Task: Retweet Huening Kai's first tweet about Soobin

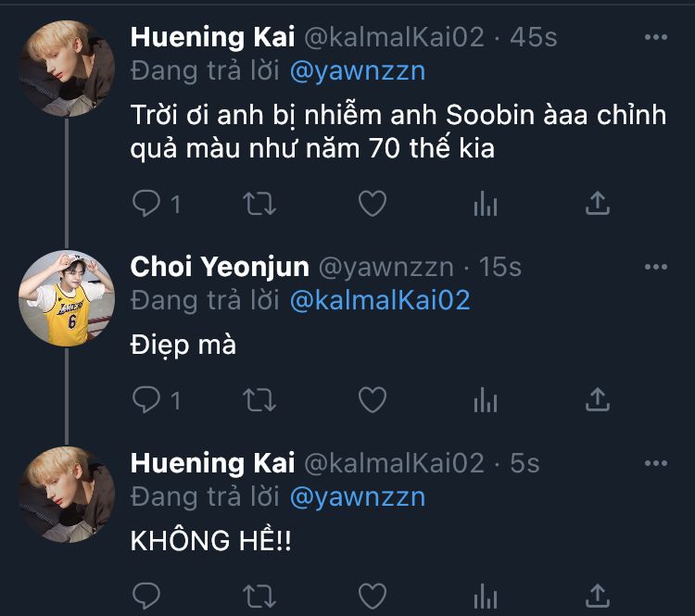Action: coord(259,204)
